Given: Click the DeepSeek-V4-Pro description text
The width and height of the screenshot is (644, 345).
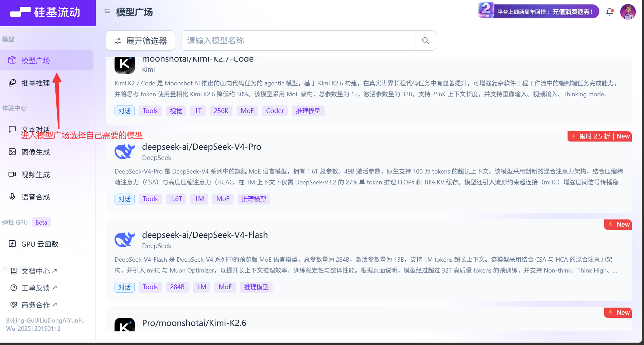Looking at the screenshot, I should (369, 177).
